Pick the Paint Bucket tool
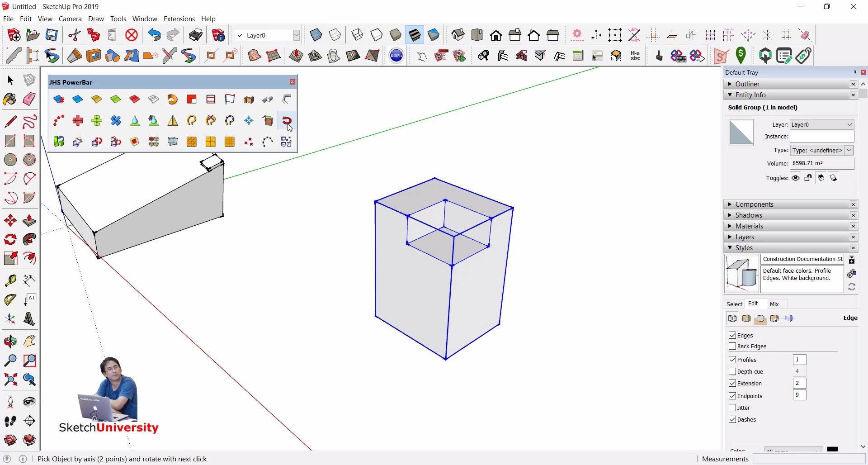Image resolution: width=868 pixels, height=465 pixels. tap(10, 99)
